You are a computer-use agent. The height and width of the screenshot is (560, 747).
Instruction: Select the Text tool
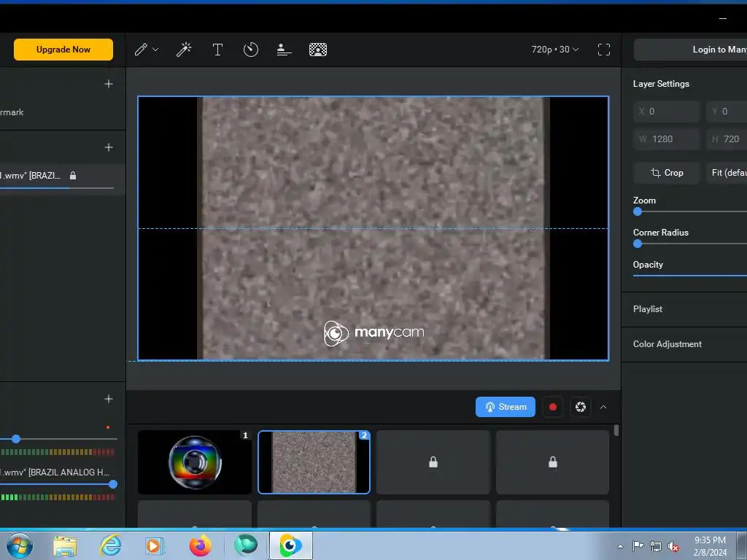click(217, 50)
